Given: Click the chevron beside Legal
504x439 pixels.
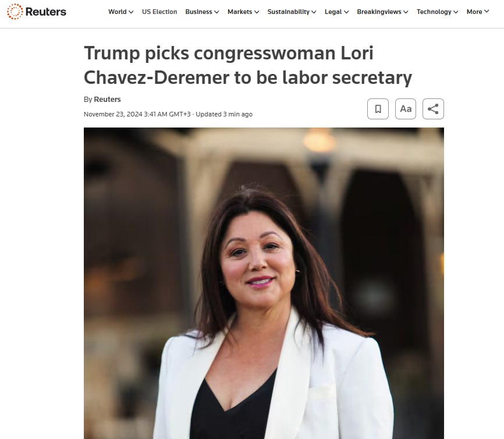Looking at the screenshot, I should point(346,12).
